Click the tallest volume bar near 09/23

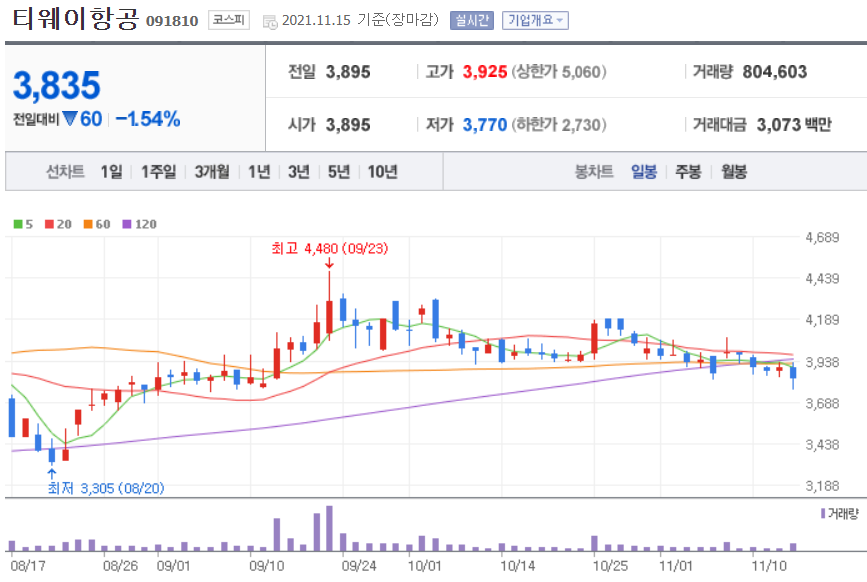coord(330,528)
